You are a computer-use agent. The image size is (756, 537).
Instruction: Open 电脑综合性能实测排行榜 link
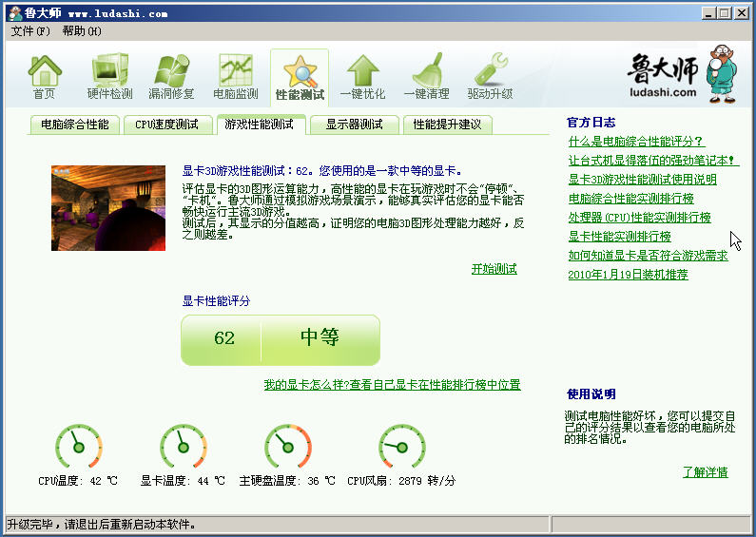(631, 199)
